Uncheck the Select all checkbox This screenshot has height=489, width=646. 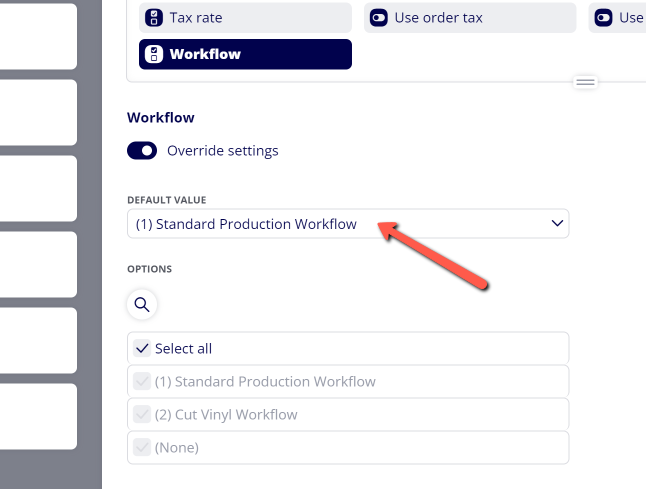(142, 349)
